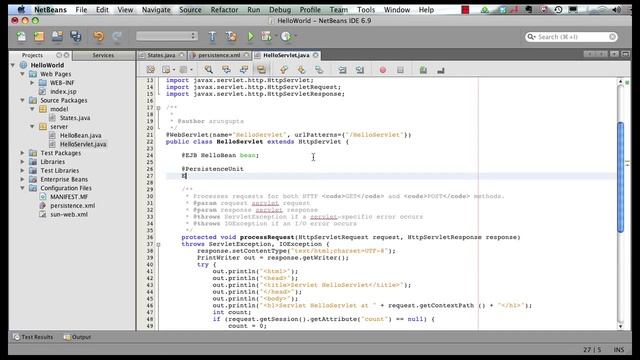Switch to the States.java editor tab
Viewport: 640px width, 360px height.
[161, 55]
